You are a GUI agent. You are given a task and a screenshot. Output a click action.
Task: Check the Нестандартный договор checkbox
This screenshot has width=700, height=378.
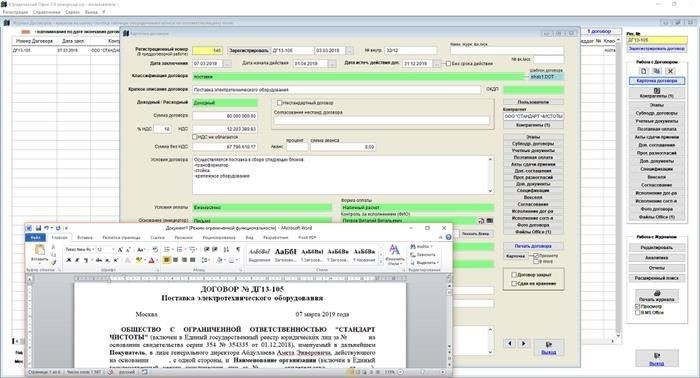click(279, 103)
